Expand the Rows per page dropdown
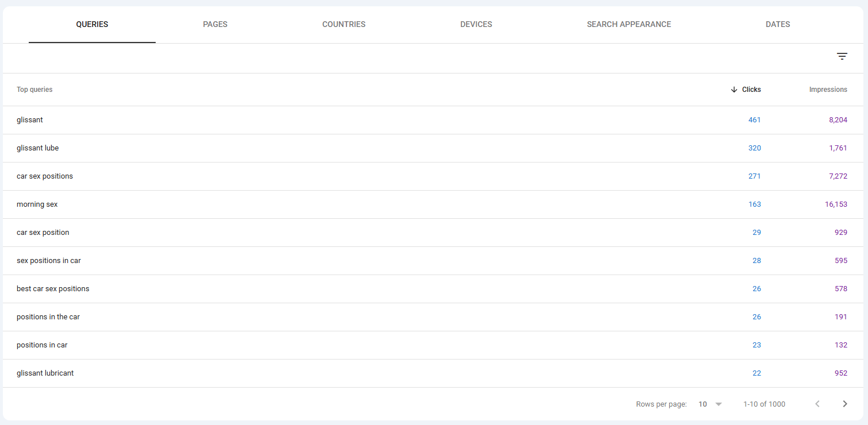This screenshot has width=868, height=425. click(x=710, y=404)
